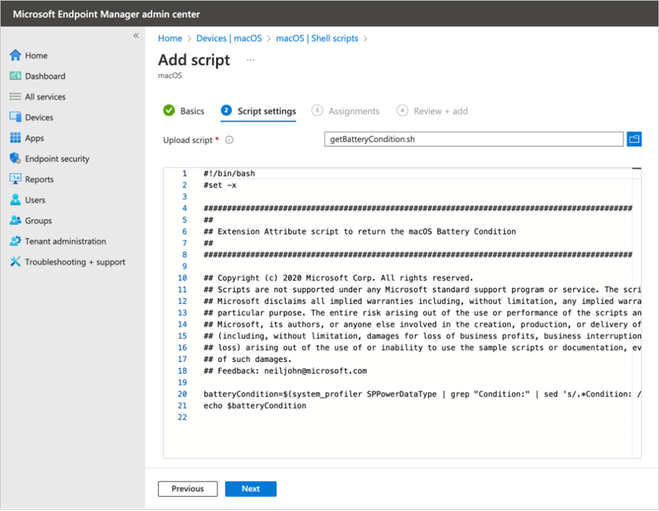Click the Home house icon in sidebar
The width and height of the screenshot is (659, 511).
pos(15,55)
